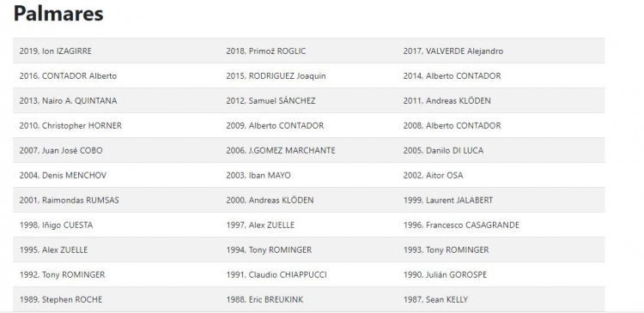644x313 pixels.
Task: Click the 2015 RODRIGUEZ Joaquin entry
Action: coord(276,75)
